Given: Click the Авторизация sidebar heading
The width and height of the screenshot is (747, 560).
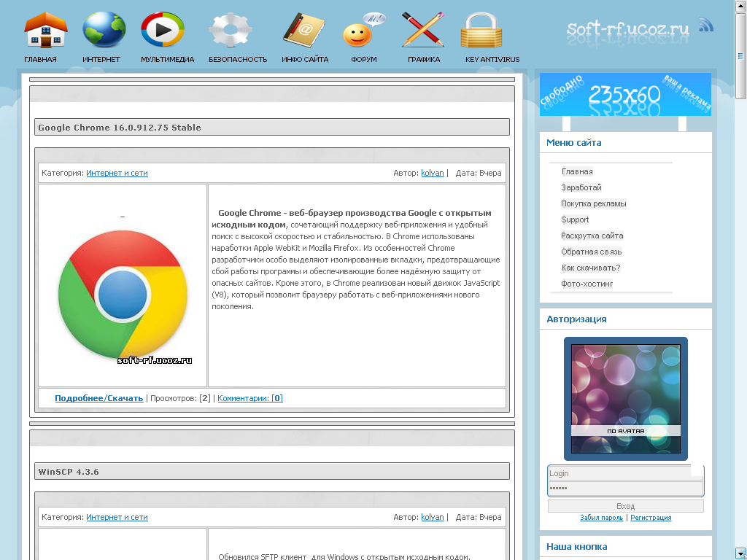Looking at the screenshot, I should [576, 319].
